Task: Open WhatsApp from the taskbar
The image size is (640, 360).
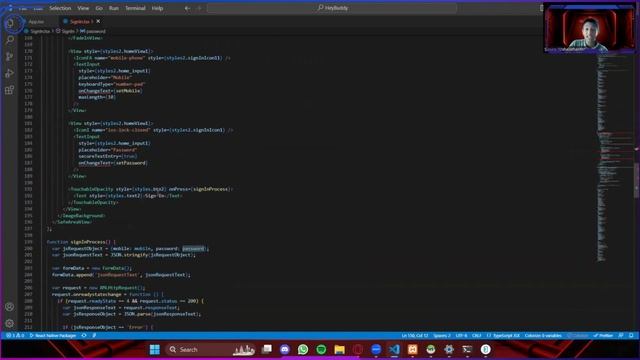Action: 303,349
